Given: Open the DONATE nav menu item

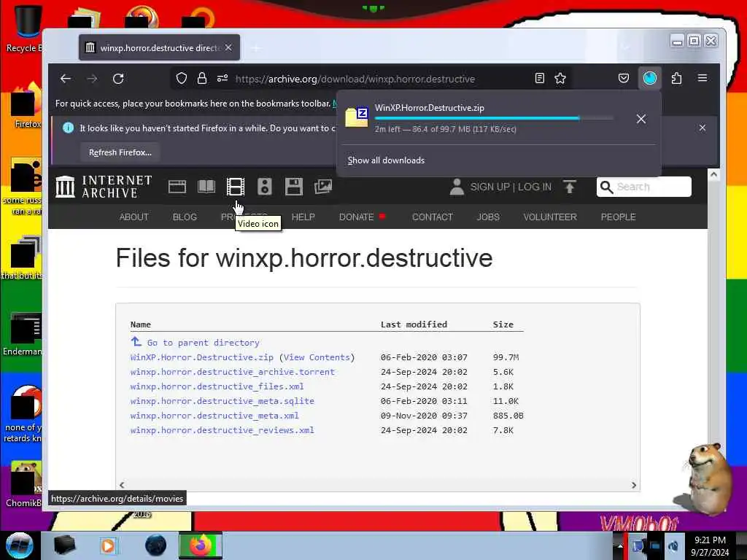Looking at the screenshot, I should point(356,217).
